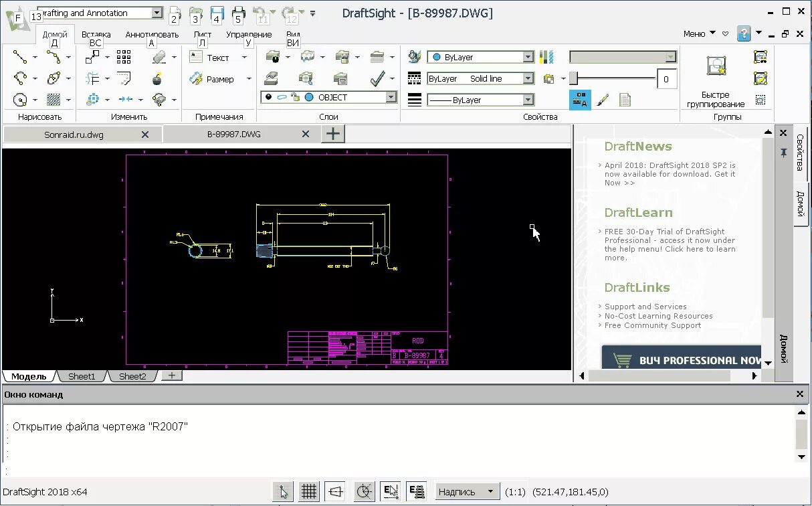Select the Eraser delete tool
Viewport: 812px width, 506px height.
pyautogui.click(x=159, y=58)
